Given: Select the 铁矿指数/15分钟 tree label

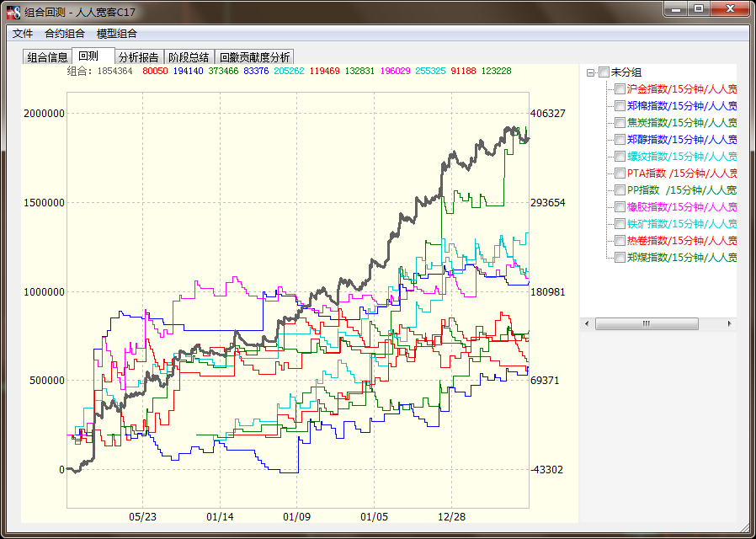Looking at the screenshot, I should [682, 224].
